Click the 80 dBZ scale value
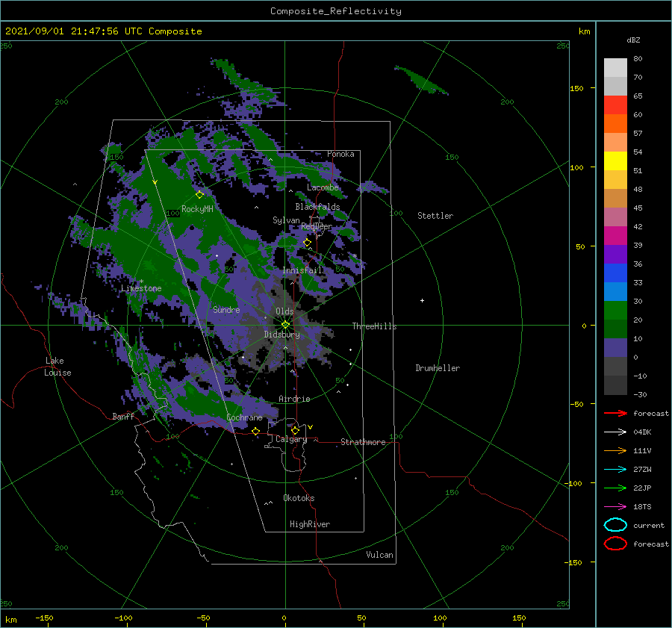672x628 pixels. pos(638,58)
